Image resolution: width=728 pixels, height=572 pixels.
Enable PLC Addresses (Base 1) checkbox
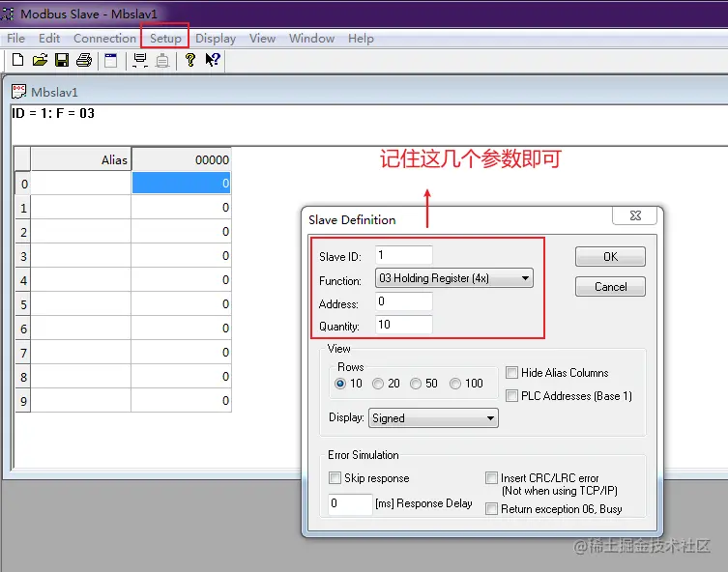pyautogui.click(x=511, y=396)
